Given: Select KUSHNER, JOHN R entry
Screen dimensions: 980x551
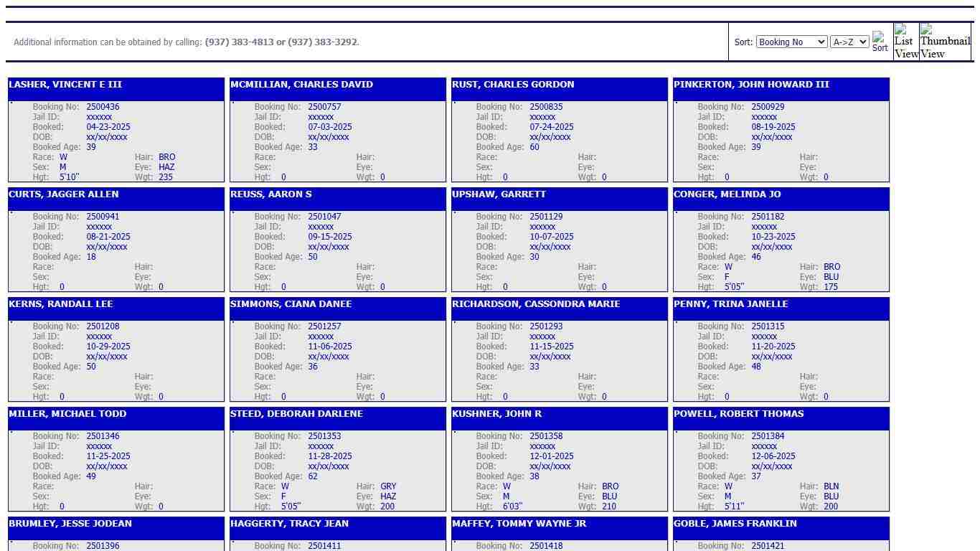Looking at the screenshot, I should [x=496, y=414].
